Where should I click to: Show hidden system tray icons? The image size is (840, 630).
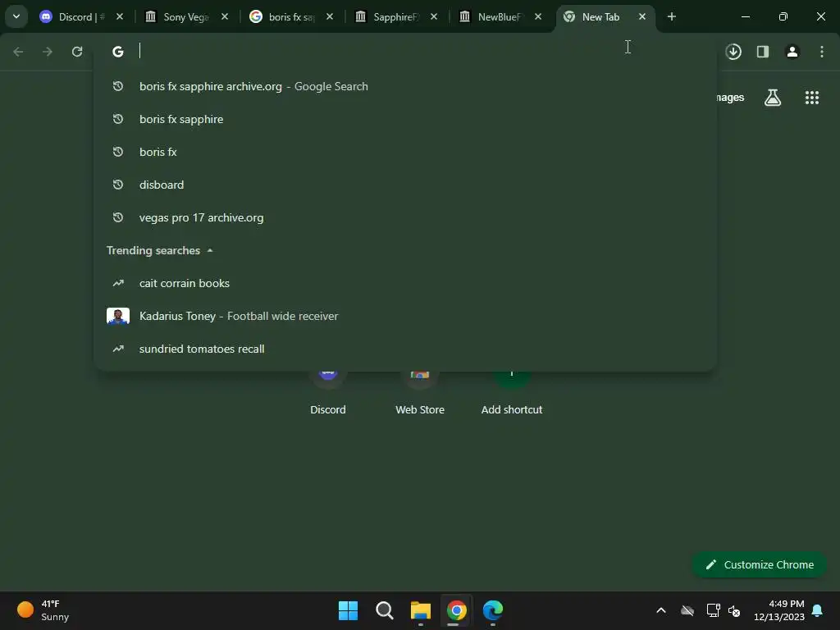coord(661,610)
